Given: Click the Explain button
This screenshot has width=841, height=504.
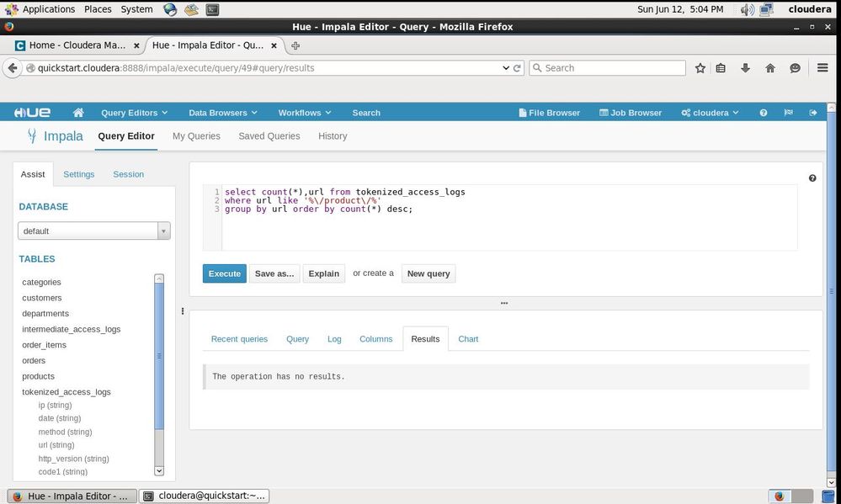Looking at the screenshot, I should point(323,273).
